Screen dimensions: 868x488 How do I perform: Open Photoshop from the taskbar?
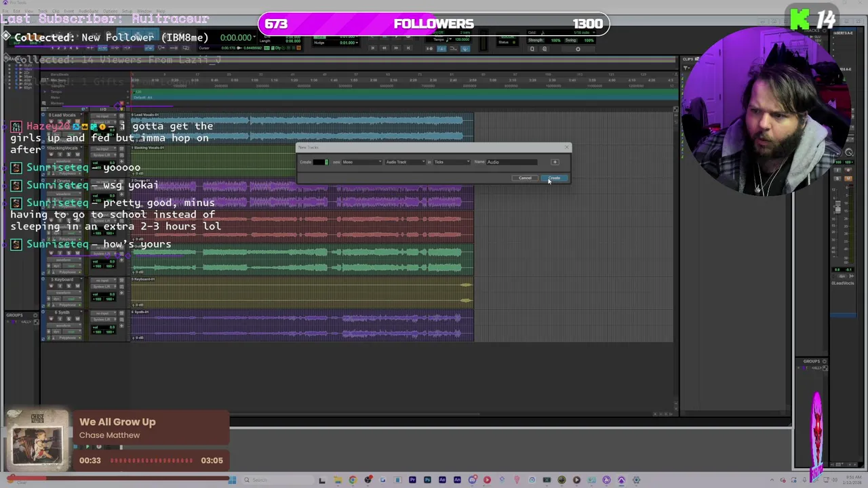click(427, 480)
